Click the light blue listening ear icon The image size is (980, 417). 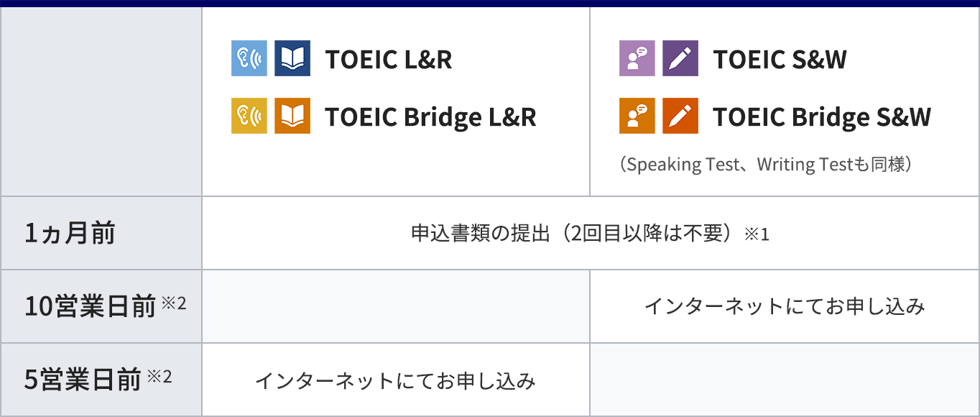[249, 58]
